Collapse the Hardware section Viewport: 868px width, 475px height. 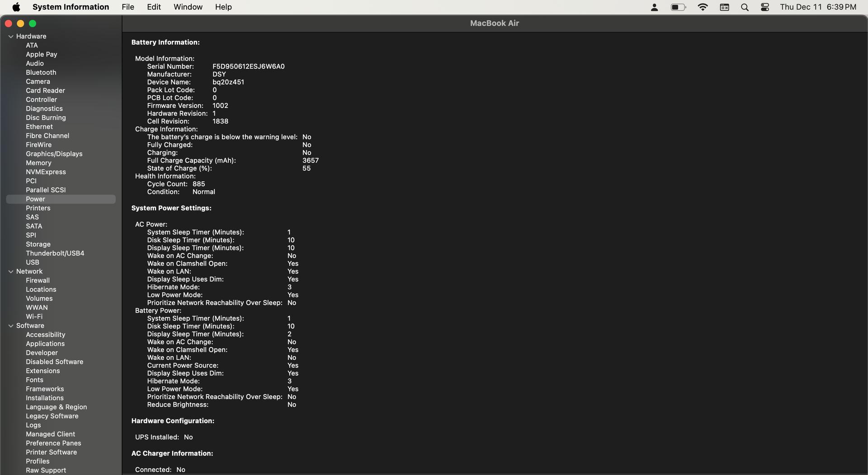point(11,37)
